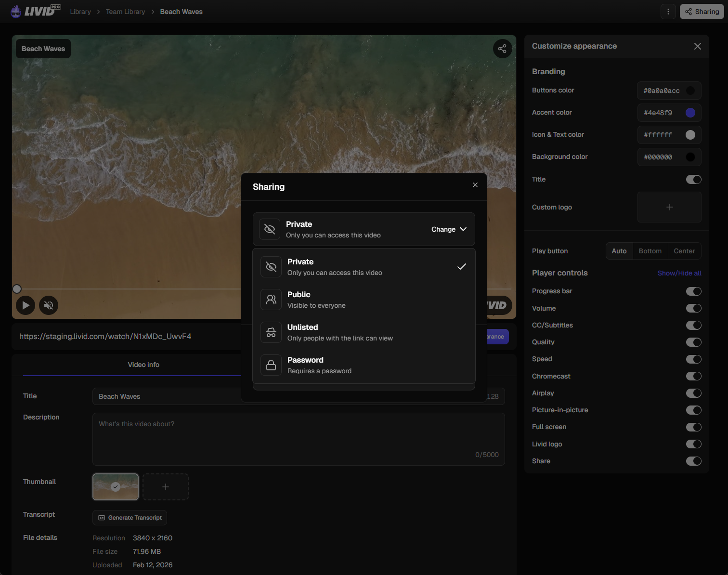Close the Sharing dialog
Screen dimensions: 728x575
click(x=475, y=185)
